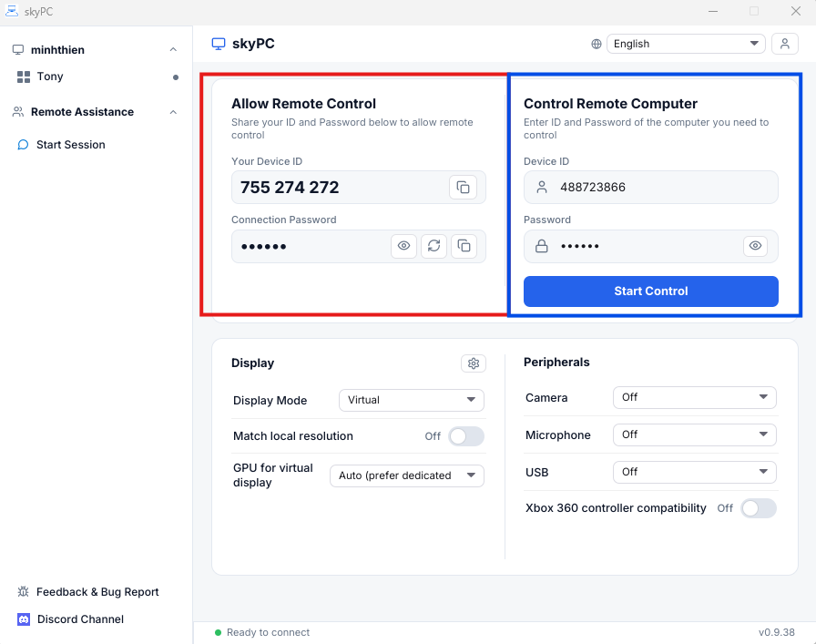Reveal the connection password
The height and width of the screenshot is (644, 816).
[x=403, y=246]
